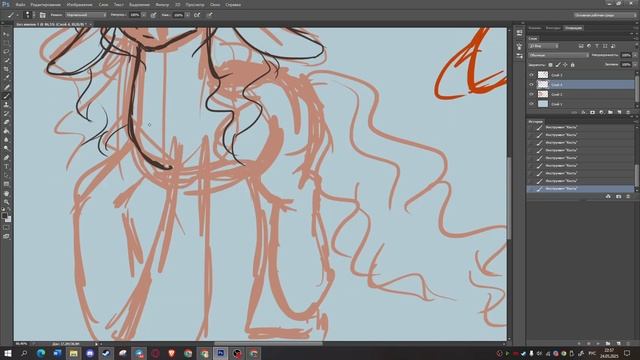
Task: Add layer style via fx icon
Action: [583, 112]
